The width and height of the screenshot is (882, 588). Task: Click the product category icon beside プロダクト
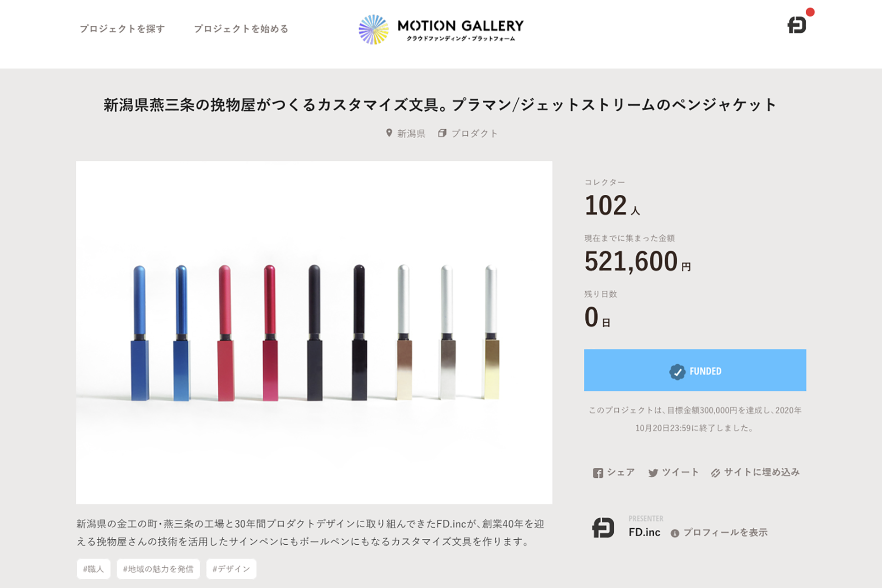tap(442, 133)
